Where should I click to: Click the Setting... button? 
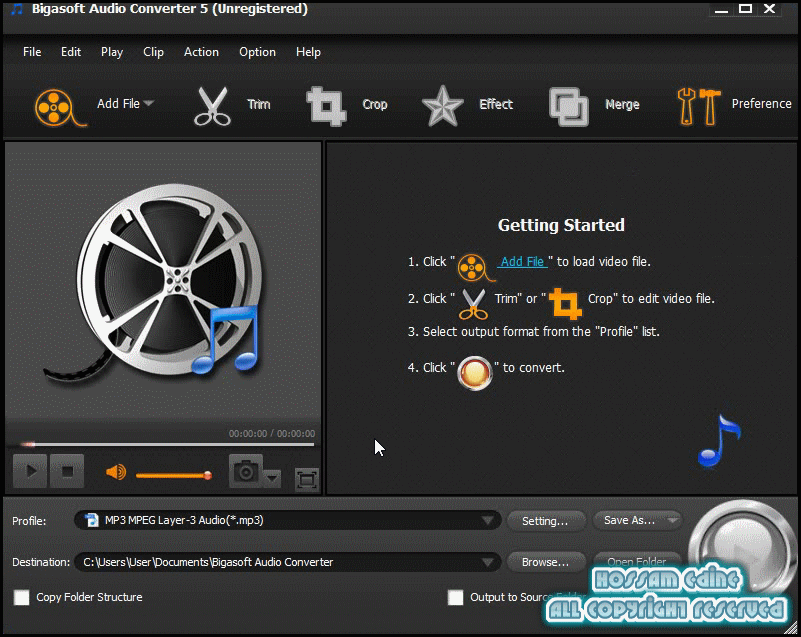(x=546, y=521)
